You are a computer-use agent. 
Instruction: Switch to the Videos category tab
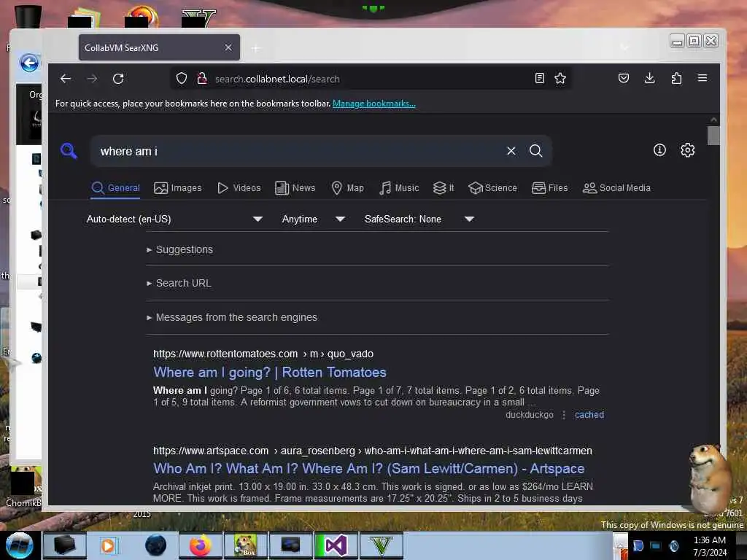pos(239,188)
